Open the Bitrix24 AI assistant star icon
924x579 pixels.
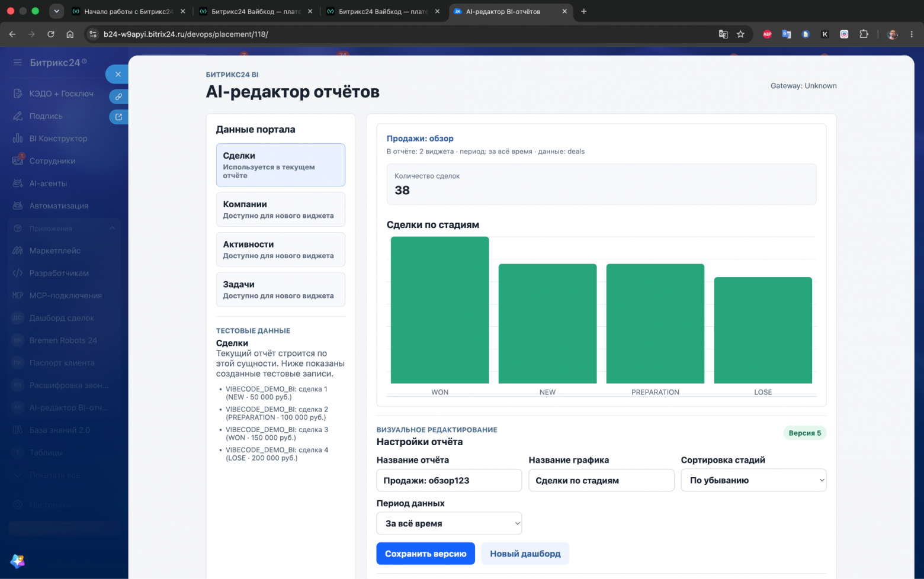coord(17,561)
